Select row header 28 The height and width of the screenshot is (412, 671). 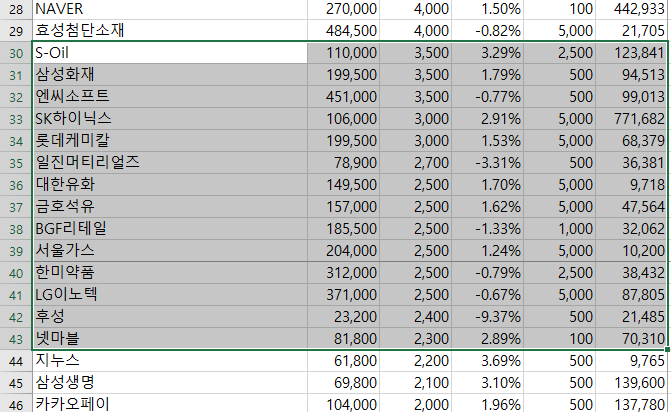pyautogui.click(x=16, y=9)
